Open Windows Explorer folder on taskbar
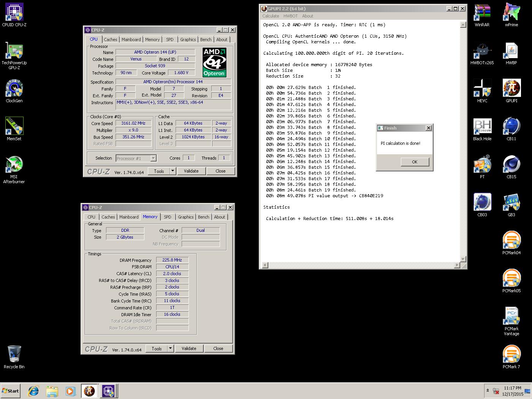The width and height of the screenshot is (532, 399). (52, 391)
